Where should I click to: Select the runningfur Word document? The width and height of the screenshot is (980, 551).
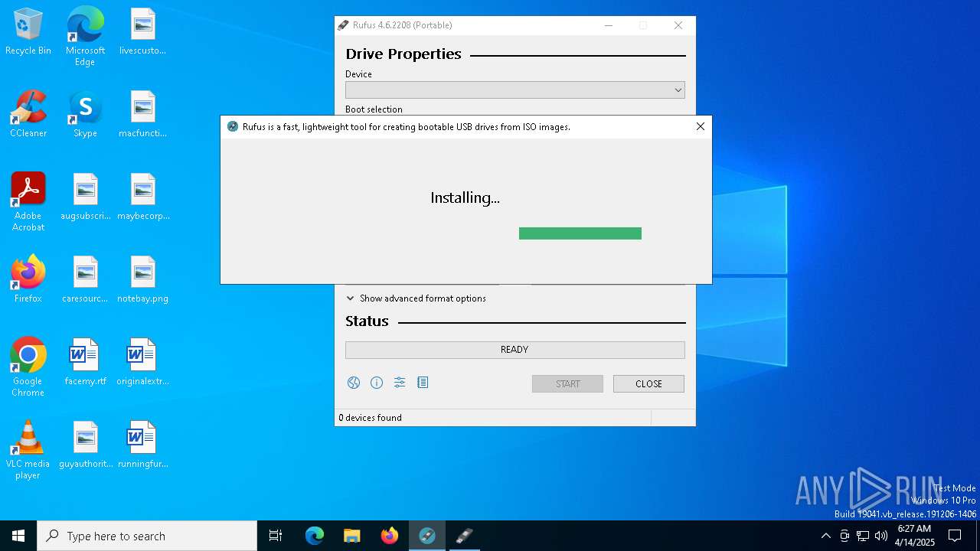(143, 445)
